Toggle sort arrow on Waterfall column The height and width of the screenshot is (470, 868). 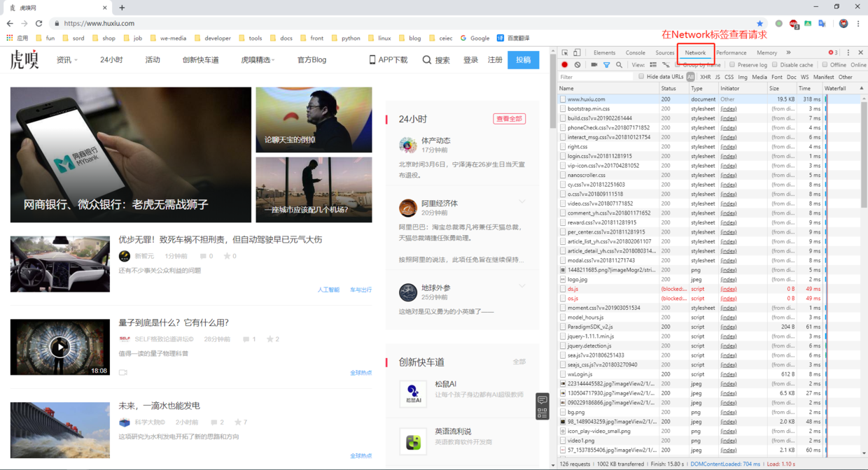(862, 88)
